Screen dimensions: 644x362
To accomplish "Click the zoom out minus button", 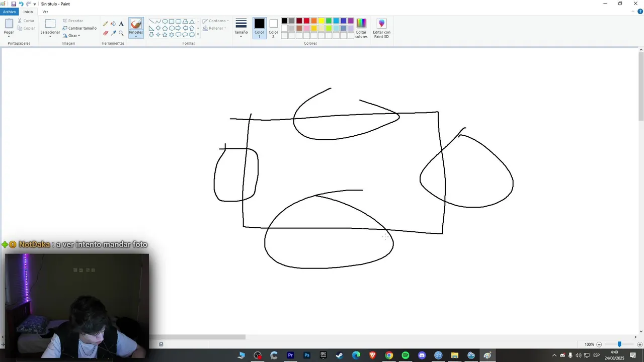I will pyautogui.click(x=599, y=344).
